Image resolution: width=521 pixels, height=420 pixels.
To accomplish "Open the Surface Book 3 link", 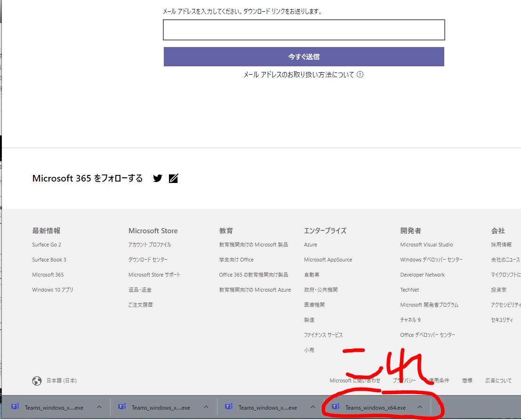I will (49, 260).
